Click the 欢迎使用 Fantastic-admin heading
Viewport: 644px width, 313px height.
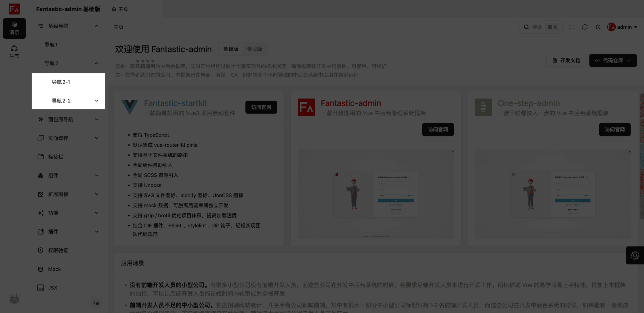tap(163, 49)
